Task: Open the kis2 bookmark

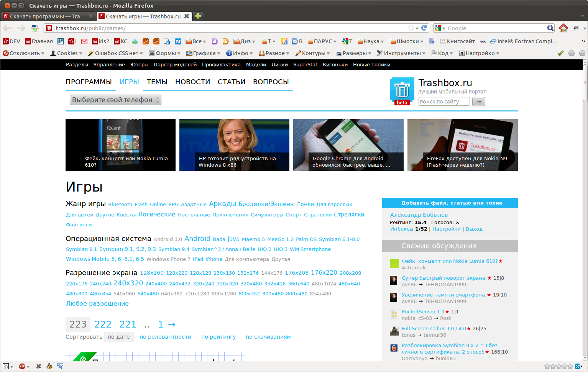Action: tap(100, 41)
